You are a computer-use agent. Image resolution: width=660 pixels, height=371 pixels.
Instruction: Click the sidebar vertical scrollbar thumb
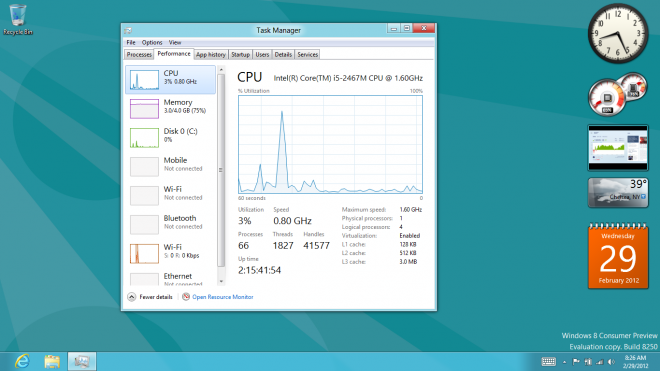click(221, 170)
